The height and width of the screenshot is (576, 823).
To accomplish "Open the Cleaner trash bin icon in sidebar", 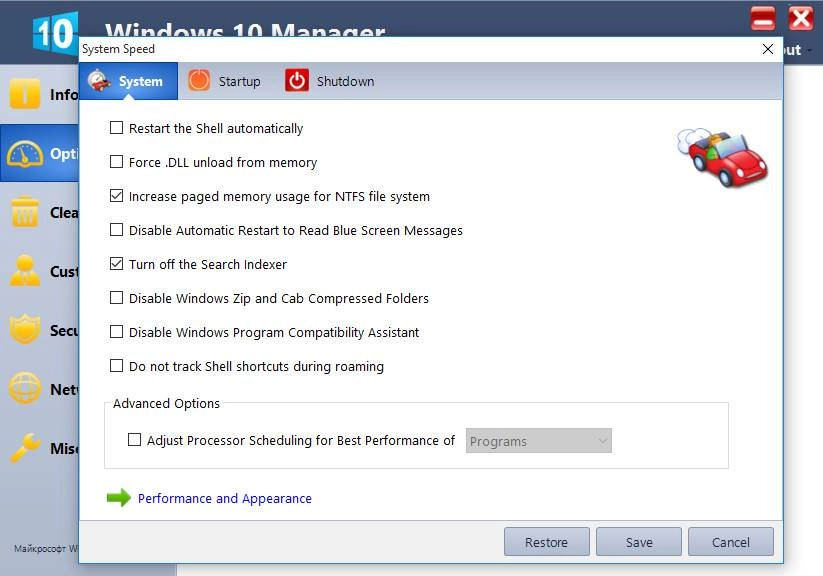I will [x=24, y=212].
